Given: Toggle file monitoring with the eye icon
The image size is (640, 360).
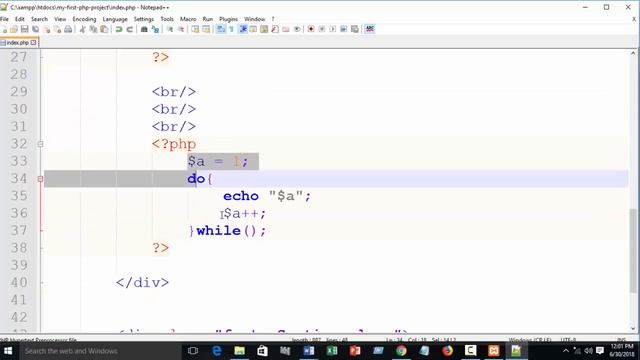Looking at the screenshot, I should pos(297,29).
